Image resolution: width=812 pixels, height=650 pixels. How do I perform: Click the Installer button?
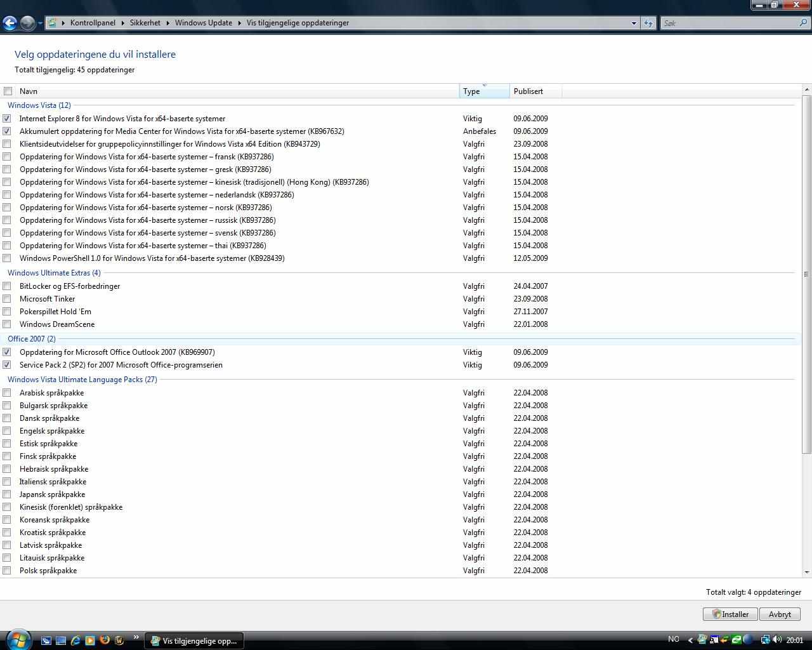click(730, 614)
